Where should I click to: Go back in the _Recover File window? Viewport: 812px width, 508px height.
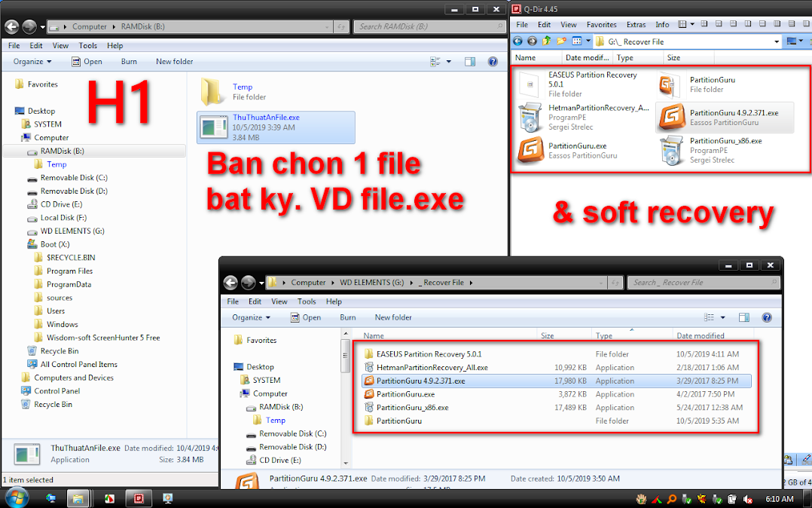[x=230, y=283]
